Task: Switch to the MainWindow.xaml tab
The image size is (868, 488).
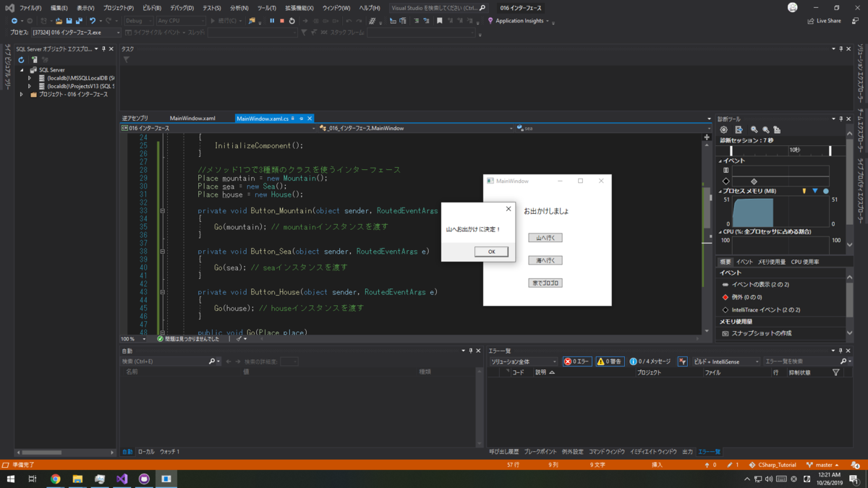Action: click(192, 118)
